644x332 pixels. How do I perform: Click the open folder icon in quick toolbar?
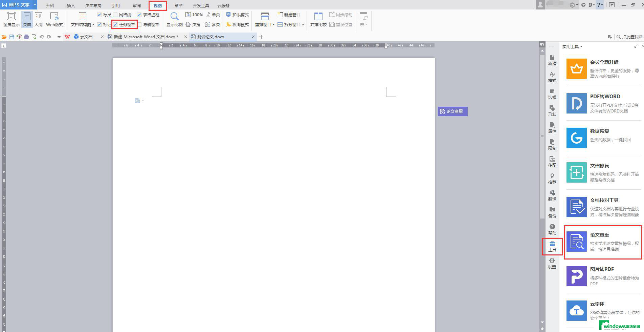[4, 37]
